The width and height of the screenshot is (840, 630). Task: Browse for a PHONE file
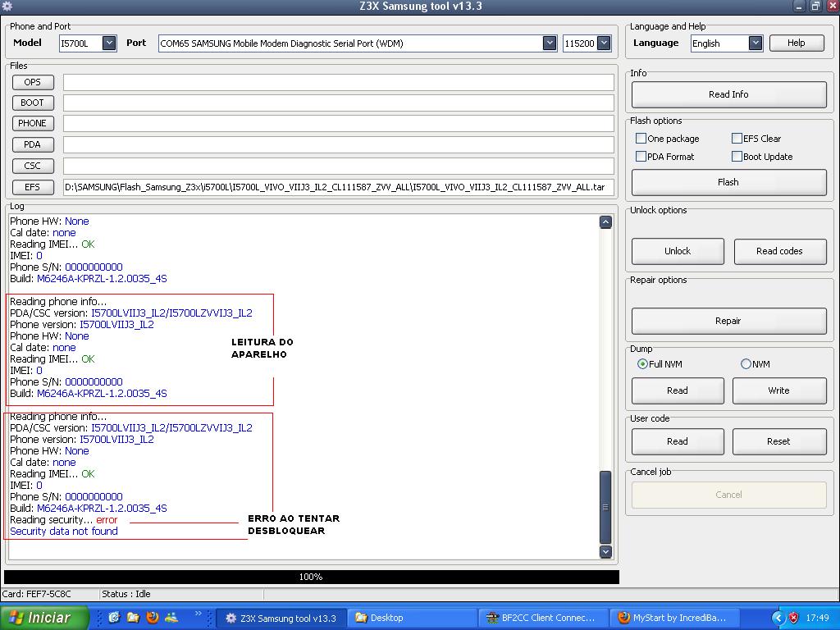click(x=33, y=123)
